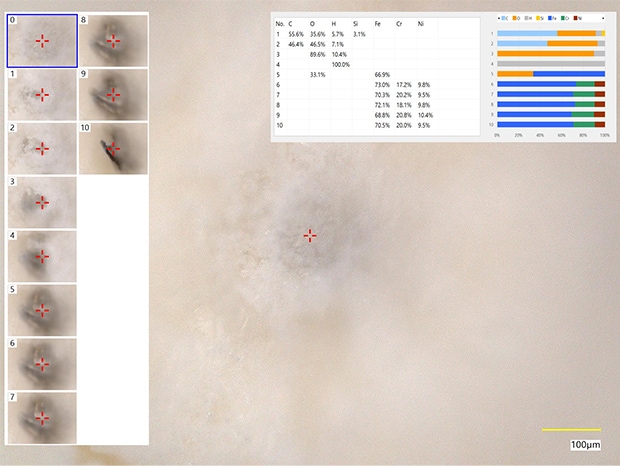The height and width of the screenshot is (466, 620).
Task: Click the green Cr segment in bar 6
Action: pos(585,85)
